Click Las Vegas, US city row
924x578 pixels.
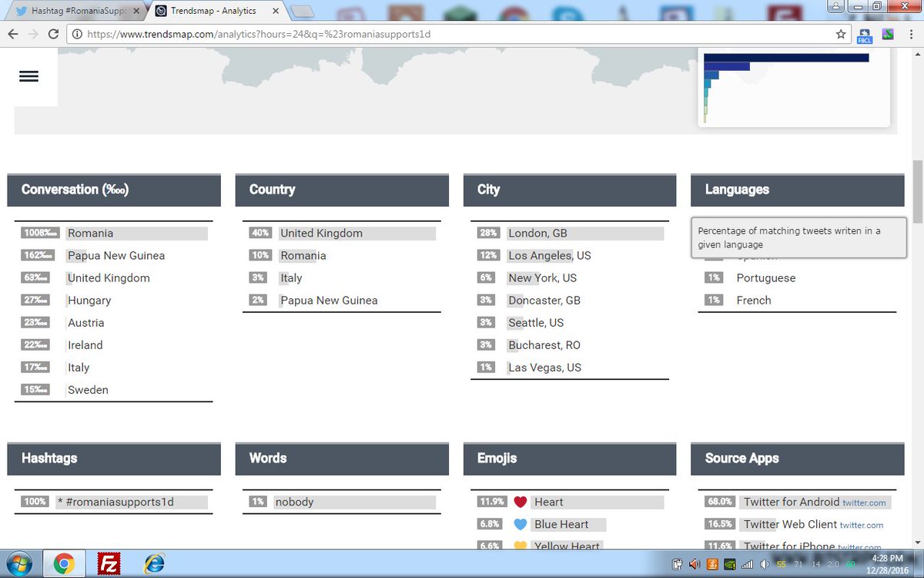click(x=544, y=367)
